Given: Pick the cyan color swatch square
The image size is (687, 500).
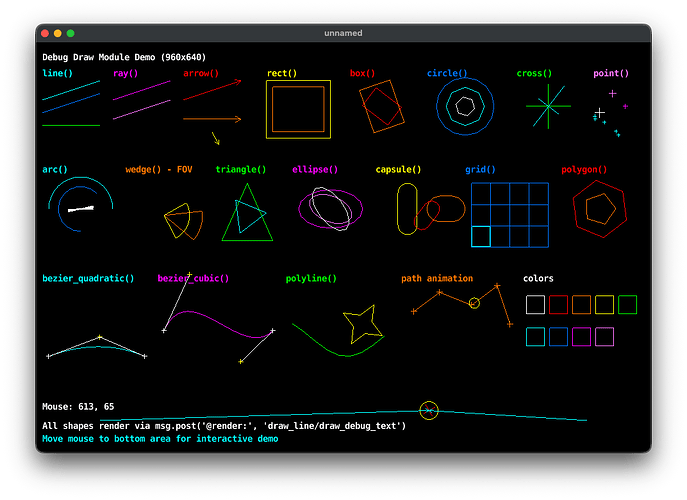Looking at the screenshot, I should [x=535, y=337].
